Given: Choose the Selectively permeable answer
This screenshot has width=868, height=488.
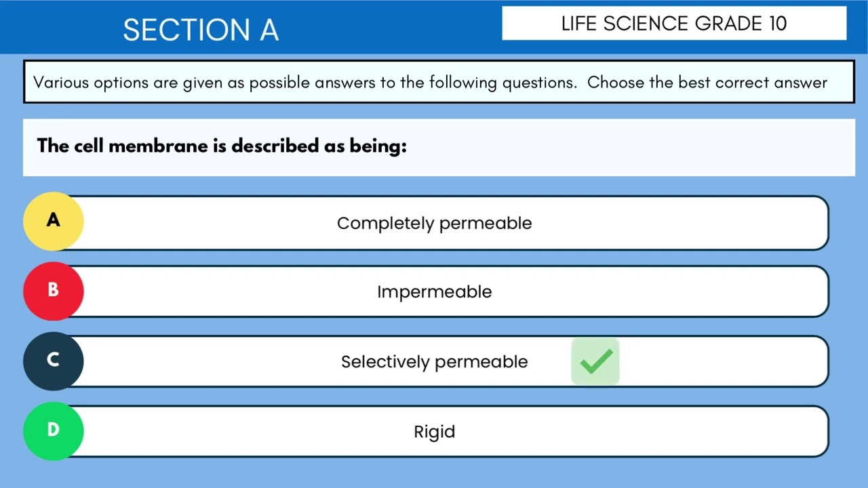Looking at the screenshot, I should (x=434, y=361).
